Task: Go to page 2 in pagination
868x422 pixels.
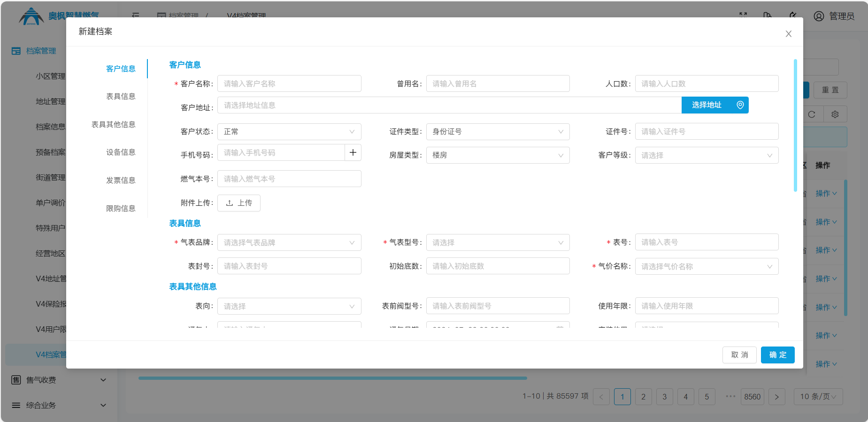Action: pyautogui.click(x=644, y=397)
